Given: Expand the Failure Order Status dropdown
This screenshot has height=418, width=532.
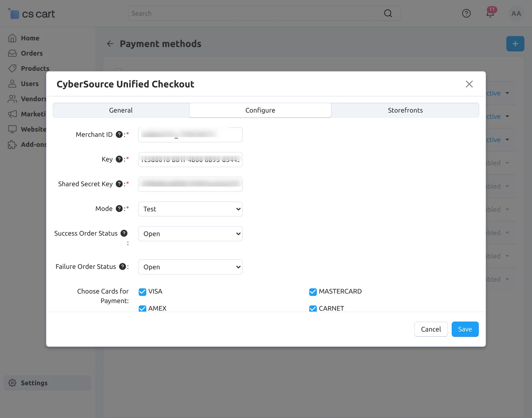Looking at the screenshot, I should tap(190, 267).
